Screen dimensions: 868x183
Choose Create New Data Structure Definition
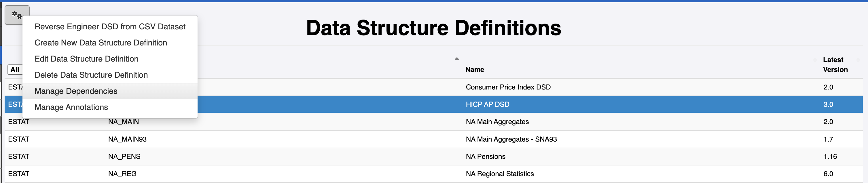pos(101,43)
